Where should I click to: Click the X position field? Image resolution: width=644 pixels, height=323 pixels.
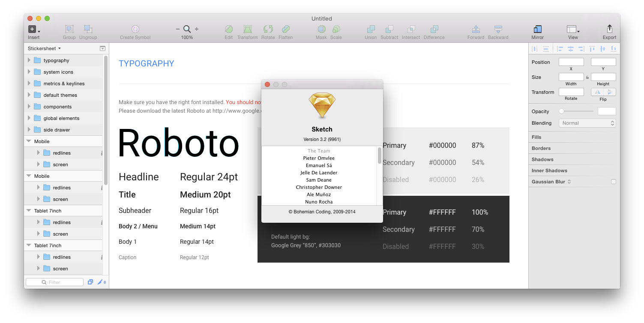coord(571,62)
